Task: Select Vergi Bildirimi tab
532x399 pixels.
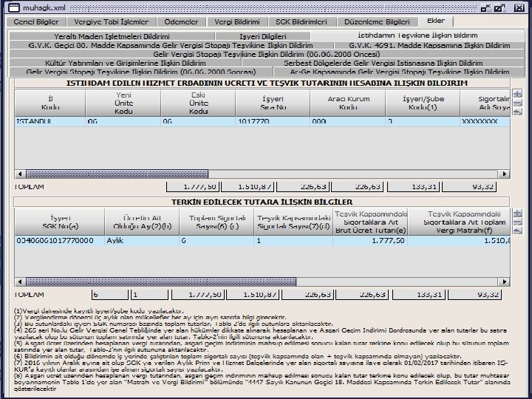Action: click(x=237, y=22)
